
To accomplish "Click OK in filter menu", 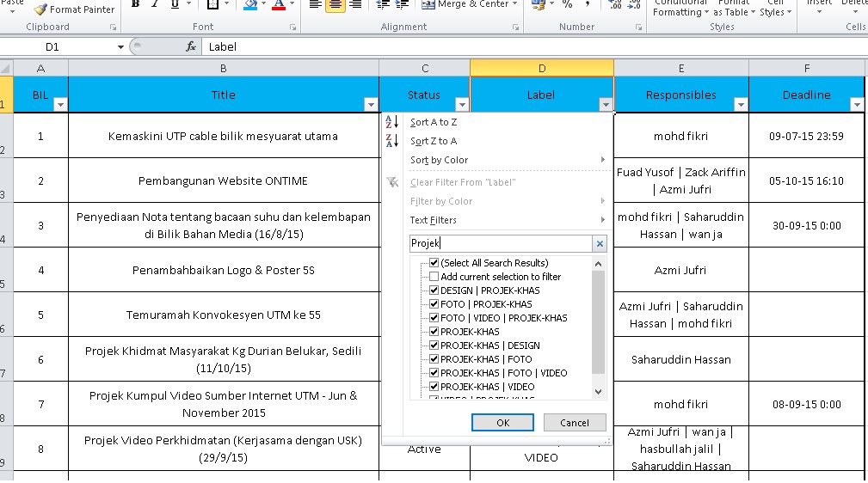I will pyautogui.click(x=502, y=423).
